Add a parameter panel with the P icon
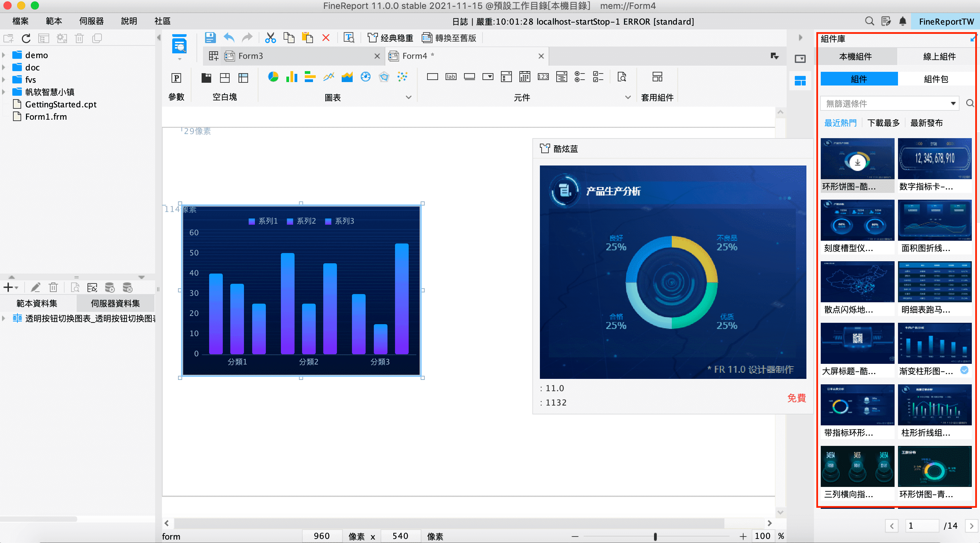The width and height of the screenshot is (980, 543). (176, 78)
